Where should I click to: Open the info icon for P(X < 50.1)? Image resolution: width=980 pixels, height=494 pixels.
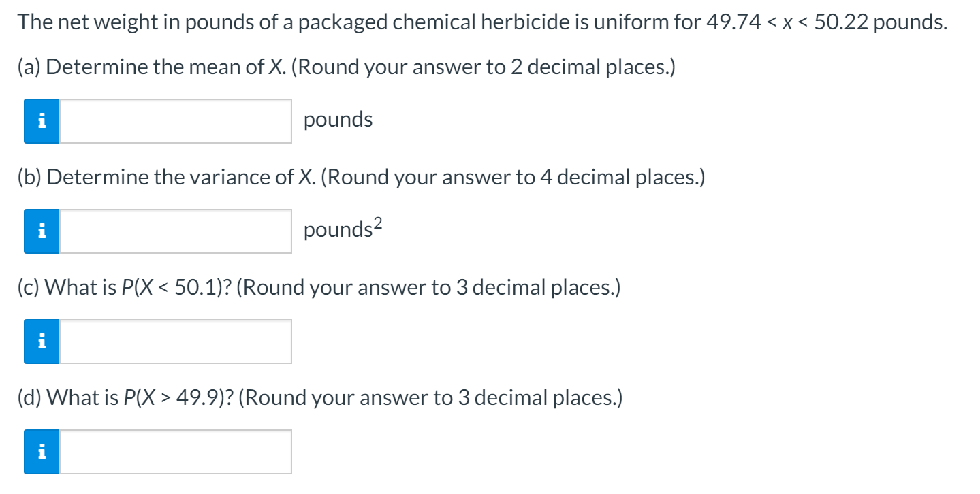tap(42, 342)
